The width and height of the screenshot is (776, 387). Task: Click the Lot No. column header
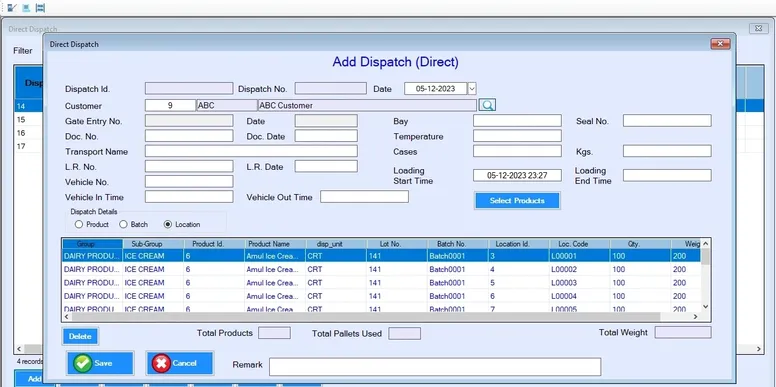tap(397, 244)
